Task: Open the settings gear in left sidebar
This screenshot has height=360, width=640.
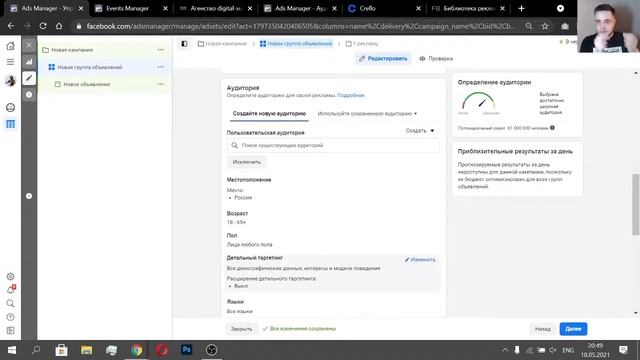Action: 11,276
